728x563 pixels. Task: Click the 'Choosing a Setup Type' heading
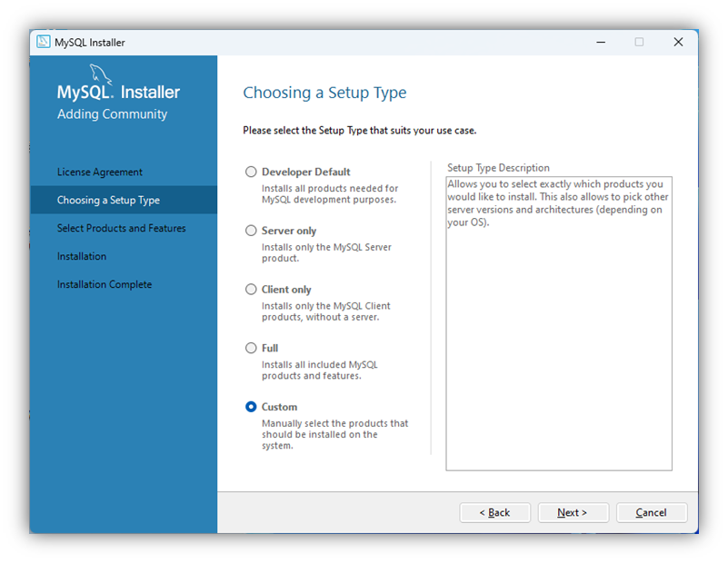point(325,93)
